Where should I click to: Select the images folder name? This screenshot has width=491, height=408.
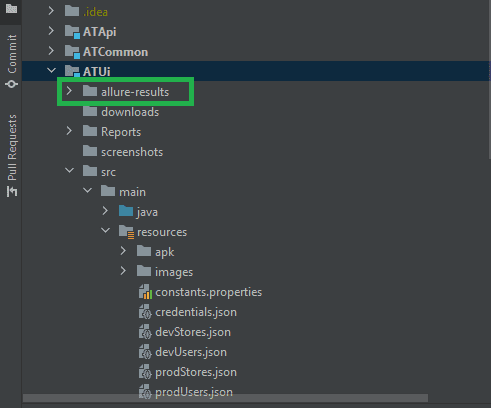coord(174,272)
